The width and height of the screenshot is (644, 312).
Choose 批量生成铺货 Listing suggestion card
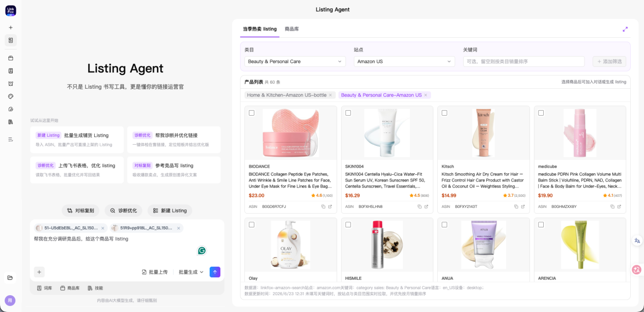(77, 140)
